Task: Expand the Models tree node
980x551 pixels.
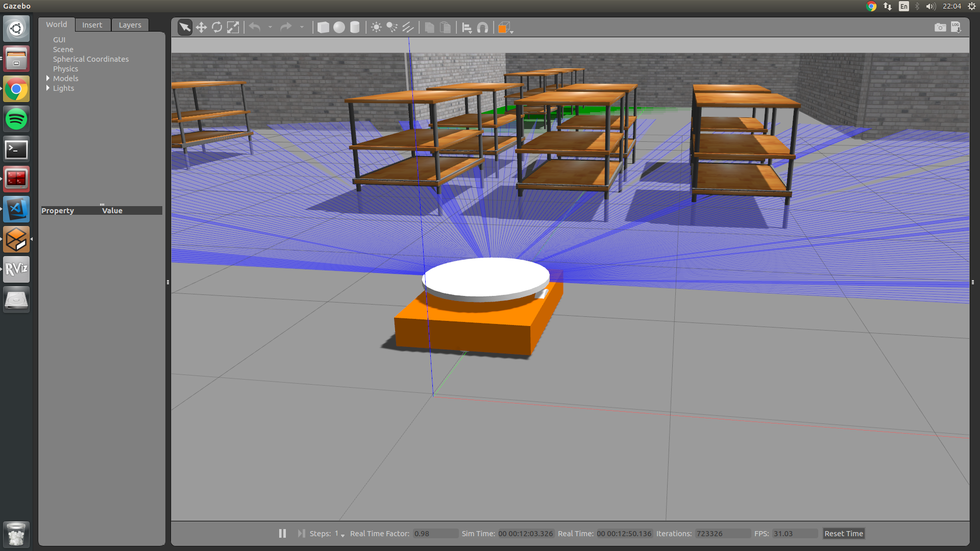Action: point(48,78)
